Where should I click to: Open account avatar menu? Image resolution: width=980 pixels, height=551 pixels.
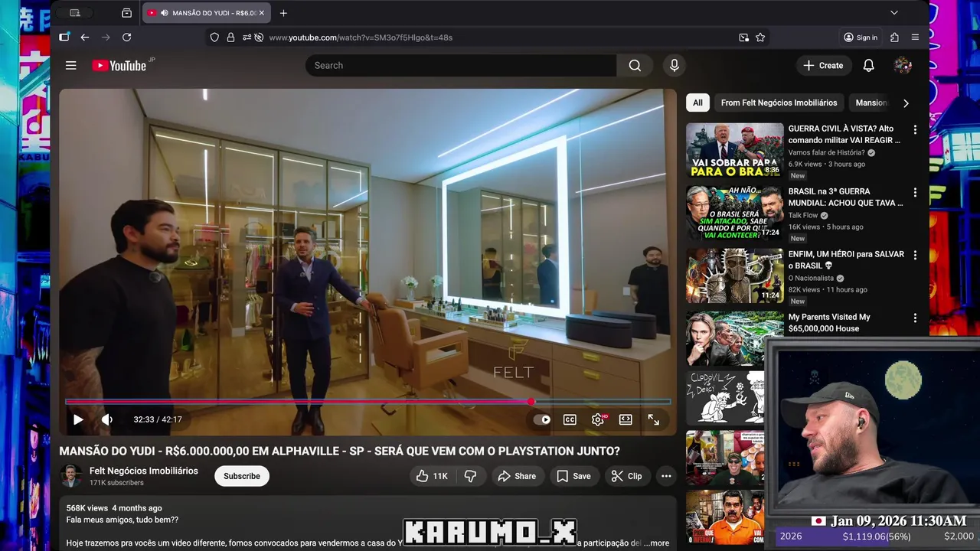[903, 66]
